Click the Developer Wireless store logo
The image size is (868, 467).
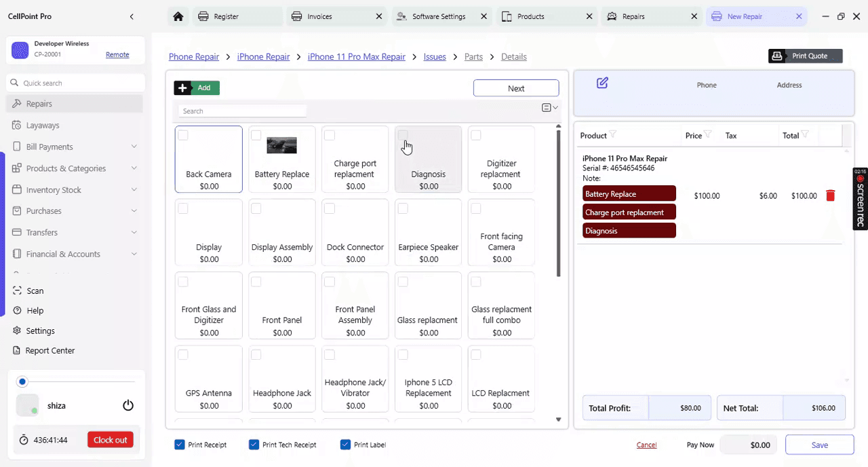click(20, 50)
